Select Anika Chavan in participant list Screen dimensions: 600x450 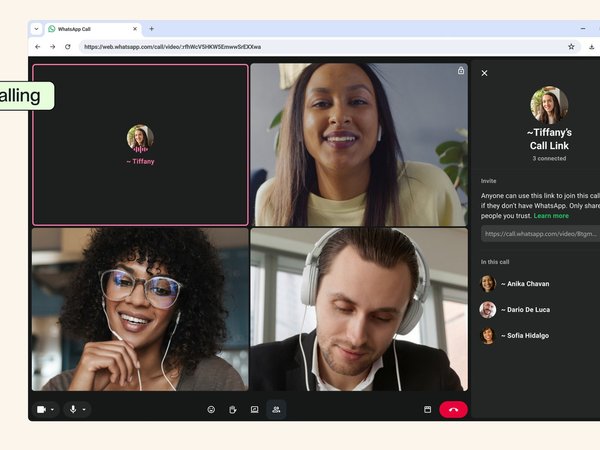(x=525, y=284)
